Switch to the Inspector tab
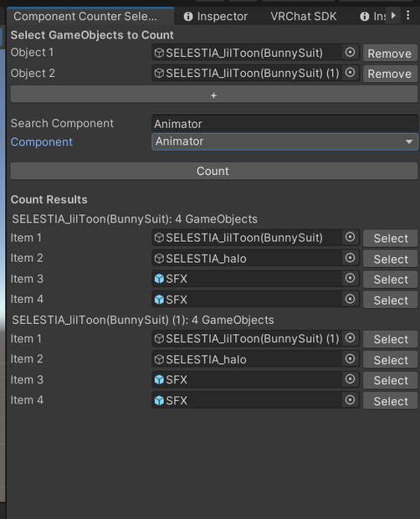The image size is (420, 519). tap(216, 16)
